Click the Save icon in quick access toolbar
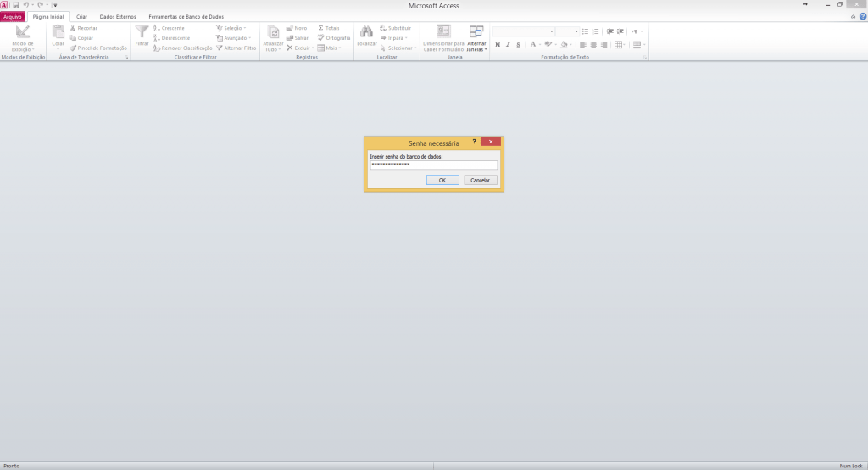868x470 pixels. [x=16, y=5]
